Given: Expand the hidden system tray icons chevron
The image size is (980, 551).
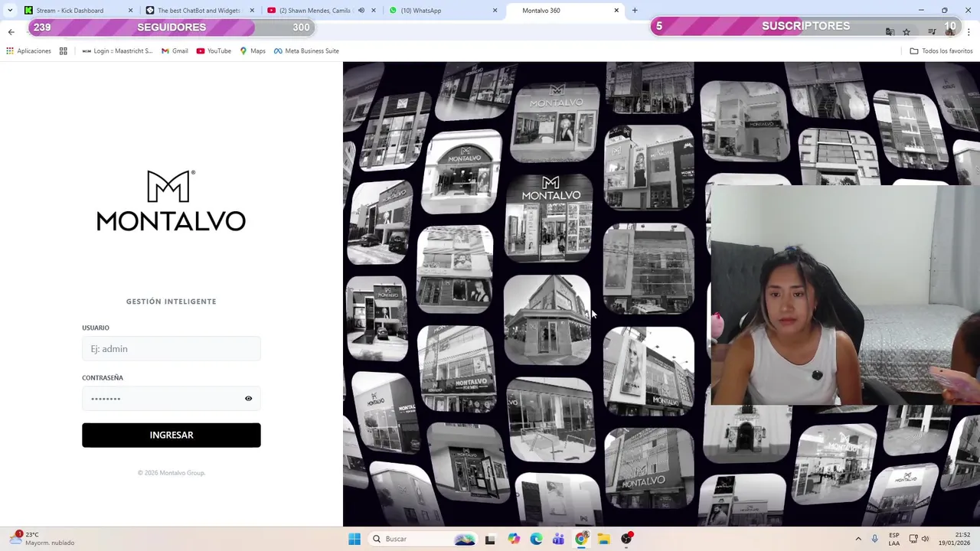Looking at the screenshot, I should [858, 539].
